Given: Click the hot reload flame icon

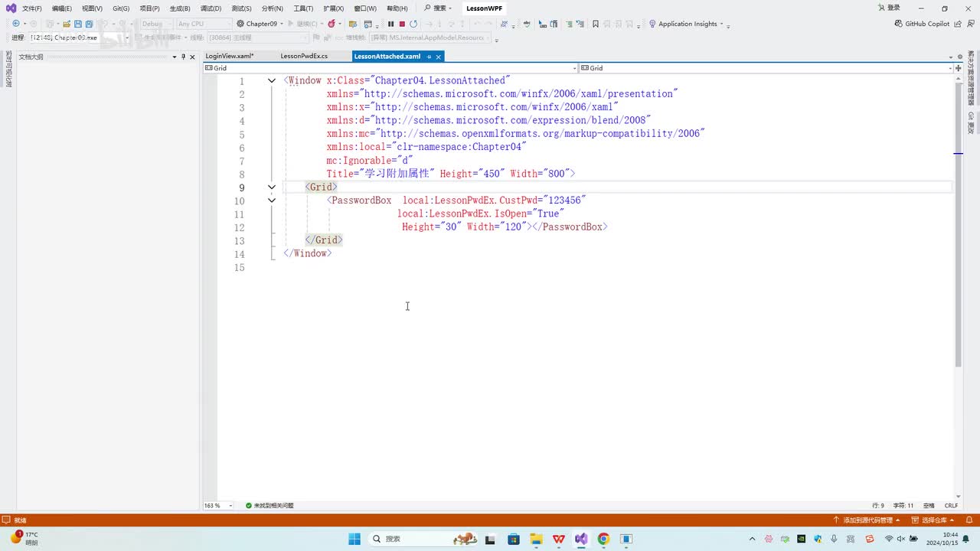Looking at the screenshot, I should click(332, 24).
